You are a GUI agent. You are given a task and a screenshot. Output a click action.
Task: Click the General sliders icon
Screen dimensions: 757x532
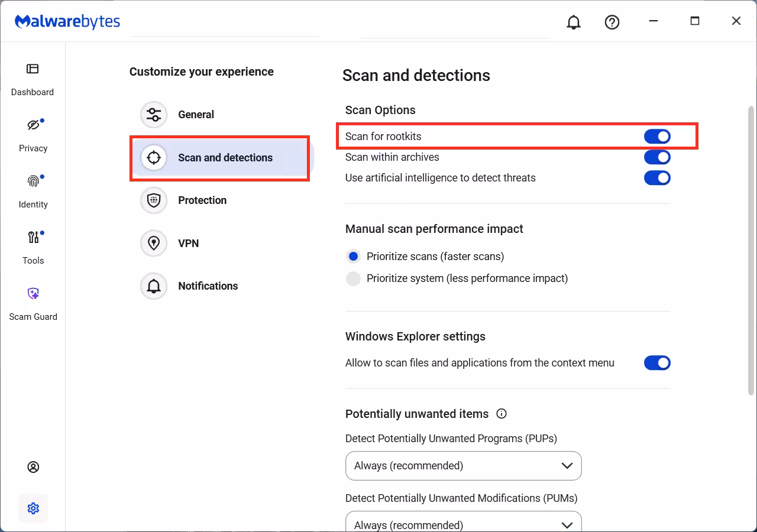click(154, 115)
